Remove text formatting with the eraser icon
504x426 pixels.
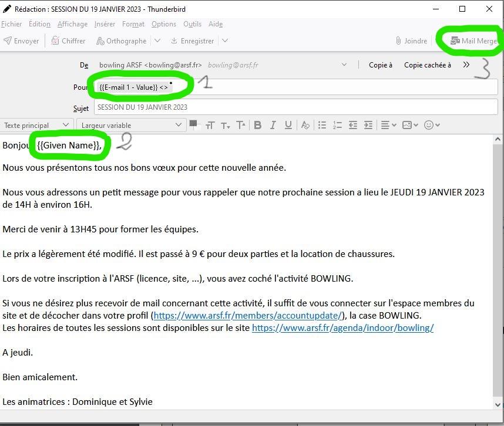[305, 125]
